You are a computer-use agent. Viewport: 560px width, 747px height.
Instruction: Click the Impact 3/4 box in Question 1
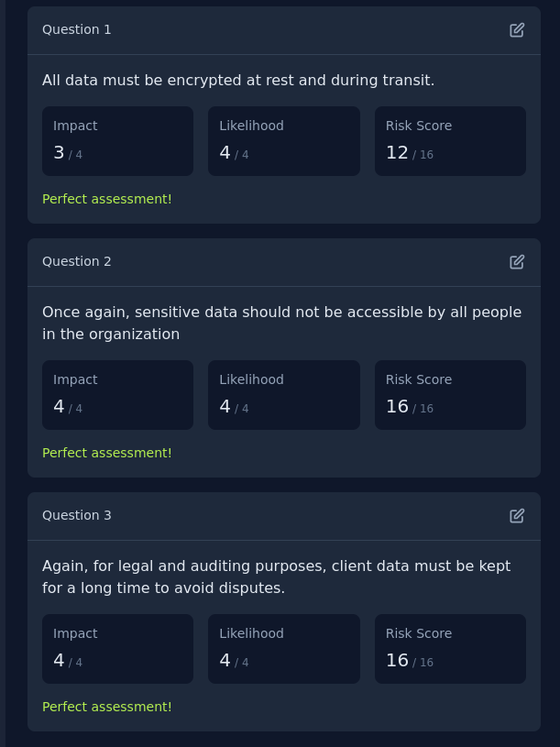(117, 141)
